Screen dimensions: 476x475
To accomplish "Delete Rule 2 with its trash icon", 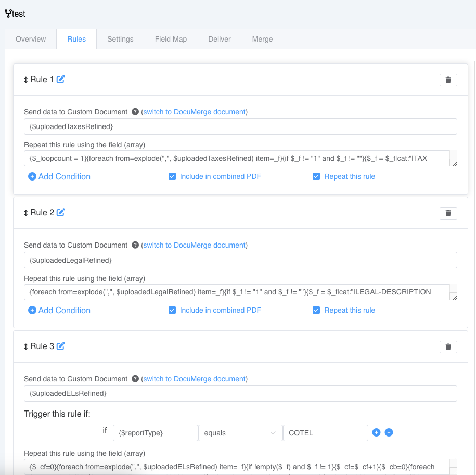I will tap(448, 213).
